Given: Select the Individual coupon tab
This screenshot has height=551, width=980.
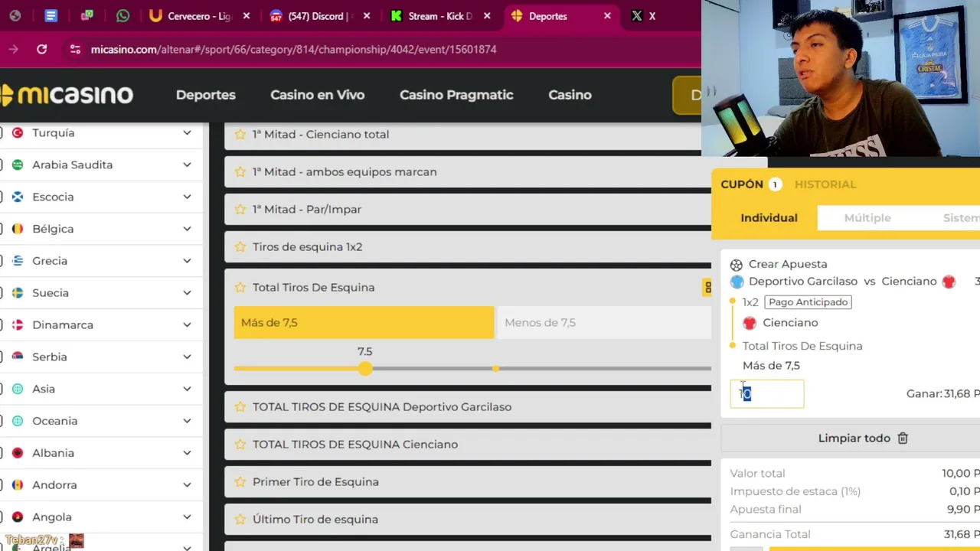Looking at the screenshot, I should pyautogui.click(x=769, y=218).
